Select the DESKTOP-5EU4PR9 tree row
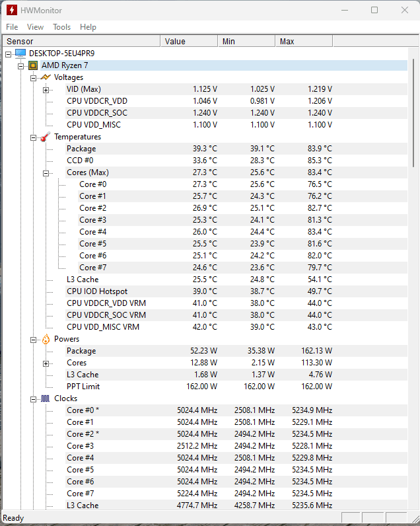The width and height of the screenshot is (420, 526). point(61,54)
